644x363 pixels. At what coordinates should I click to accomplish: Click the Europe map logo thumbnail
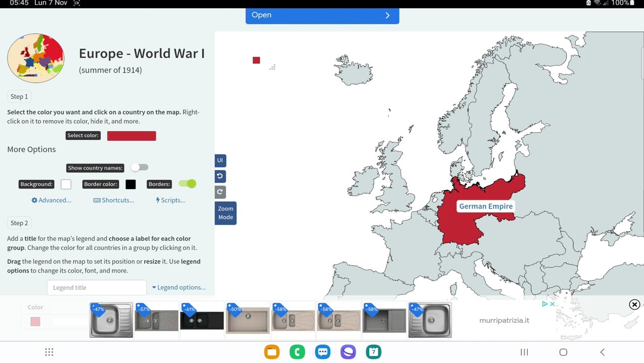pyautogui.click(x=36, y=58)
